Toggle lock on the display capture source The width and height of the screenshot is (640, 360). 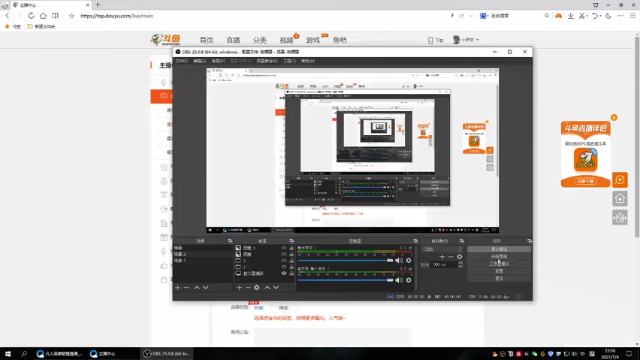(x=291, y=273)
